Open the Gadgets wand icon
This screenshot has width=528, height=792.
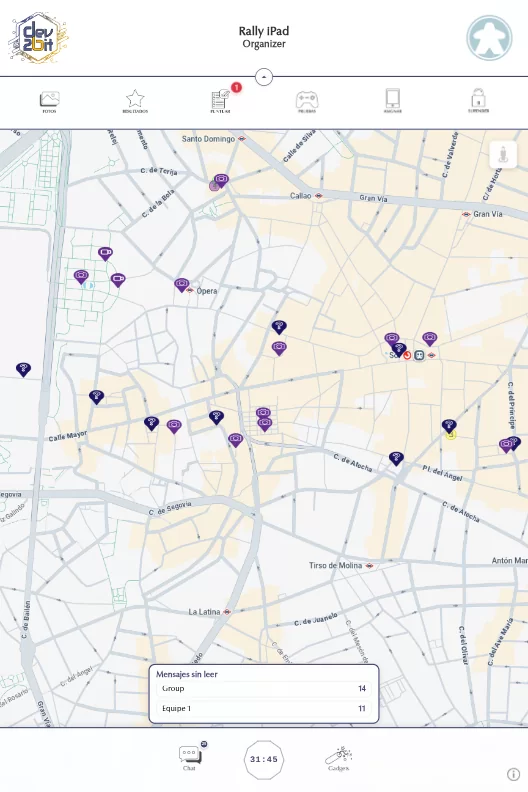click(x=339, y=759)
